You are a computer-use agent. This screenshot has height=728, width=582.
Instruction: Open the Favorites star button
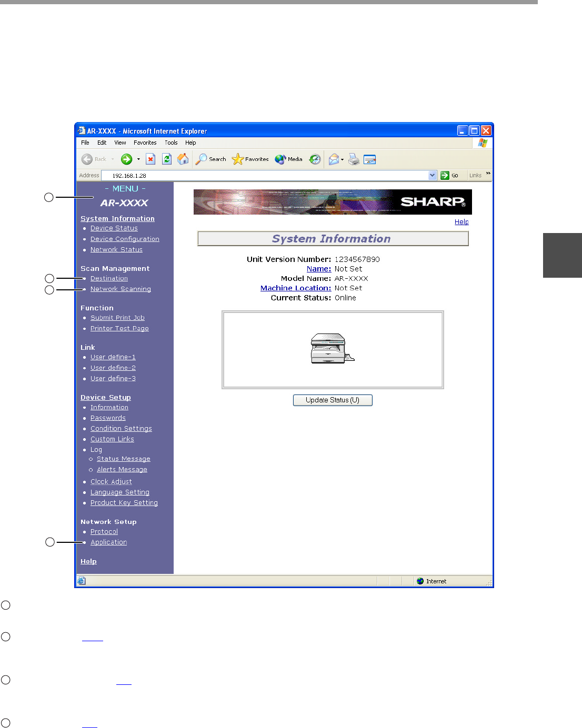click(250, 159)
